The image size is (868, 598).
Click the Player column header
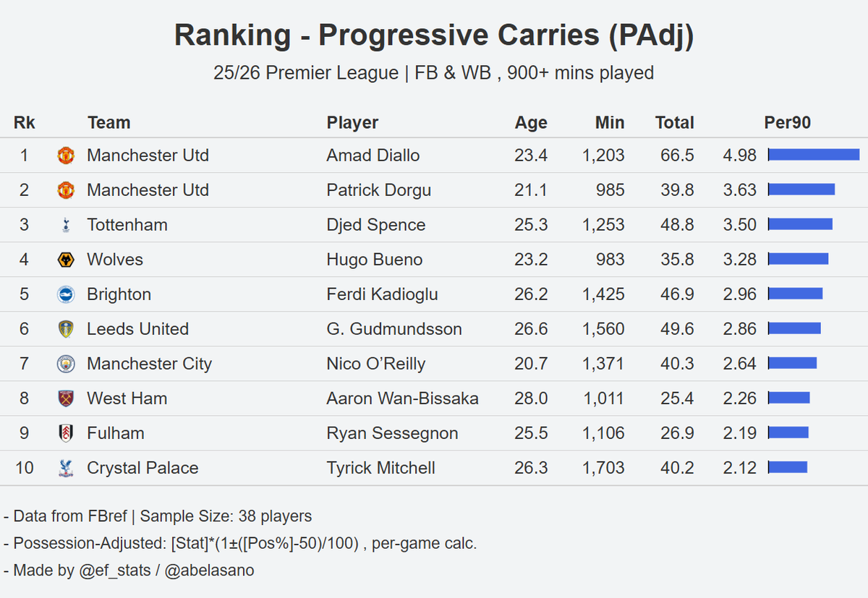click(352, 123)
